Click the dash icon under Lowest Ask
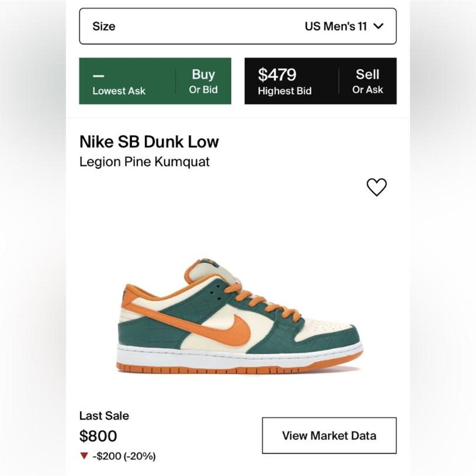The image size is (476, 476). 99,76
